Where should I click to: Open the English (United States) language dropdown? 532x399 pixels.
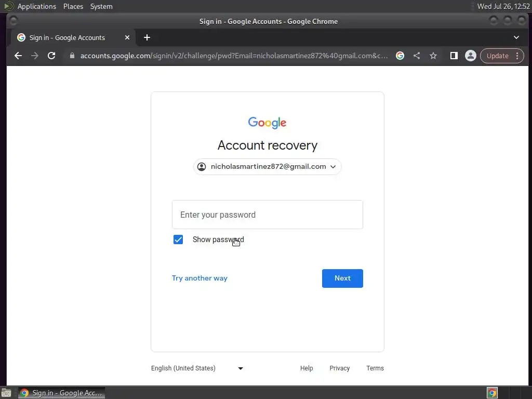click(x=197, y=368)
